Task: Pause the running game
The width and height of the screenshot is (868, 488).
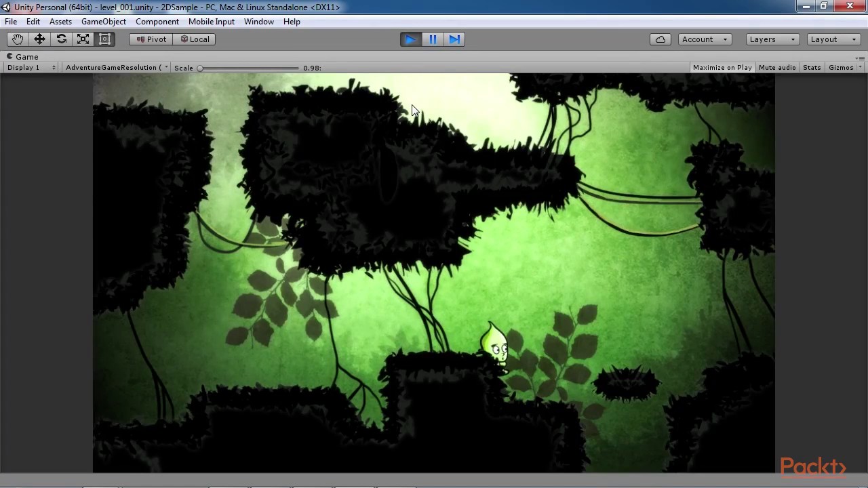Action: [433, 39]
